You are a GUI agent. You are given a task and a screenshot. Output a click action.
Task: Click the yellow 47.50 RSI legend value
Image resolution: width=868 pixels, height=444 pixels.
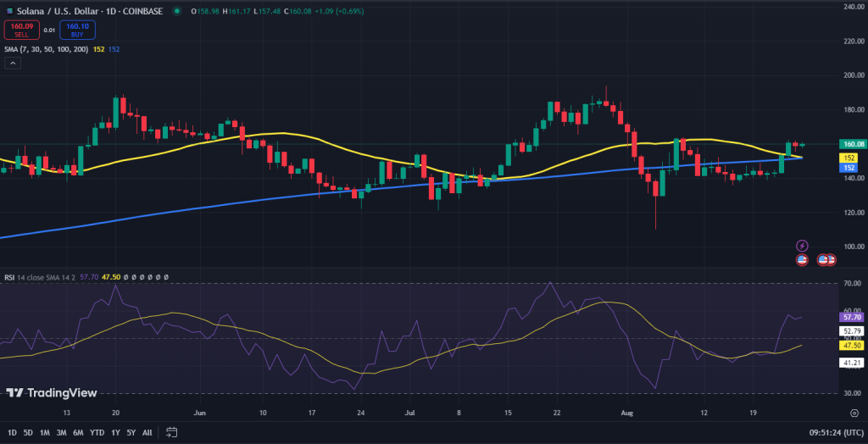click(111, 277)
